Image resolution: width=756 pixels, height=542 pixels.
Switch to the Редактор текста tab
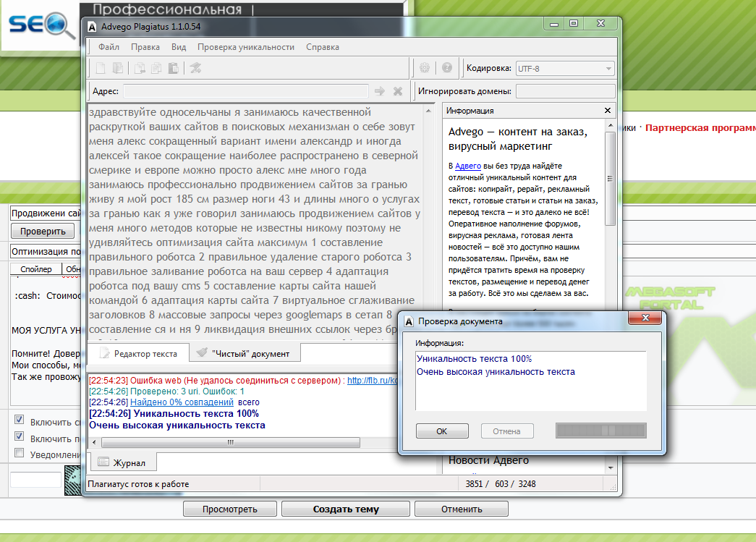[138, 353]
